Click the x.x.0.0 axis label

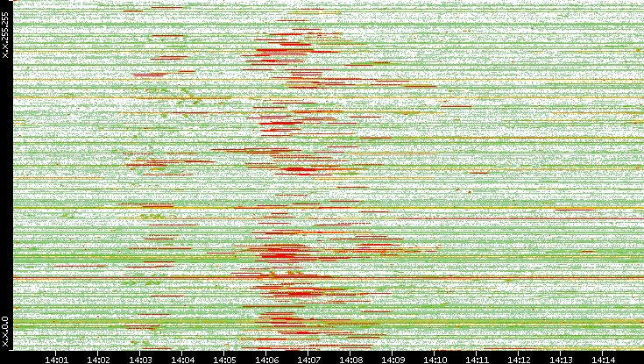tap(5, 332)
